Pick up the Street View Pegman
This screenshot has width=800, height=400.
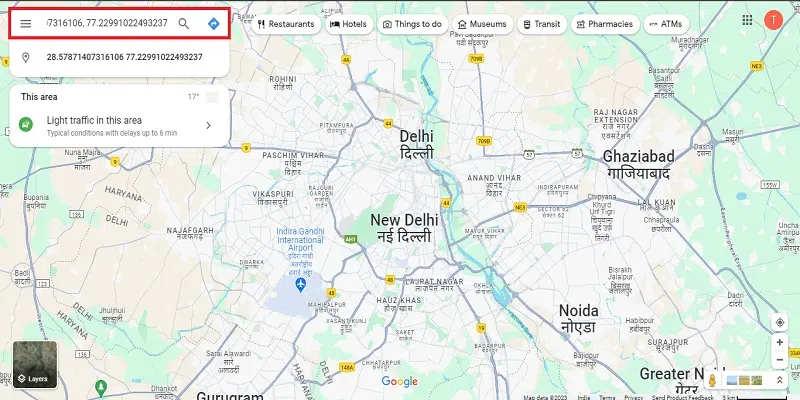[712, 381]
